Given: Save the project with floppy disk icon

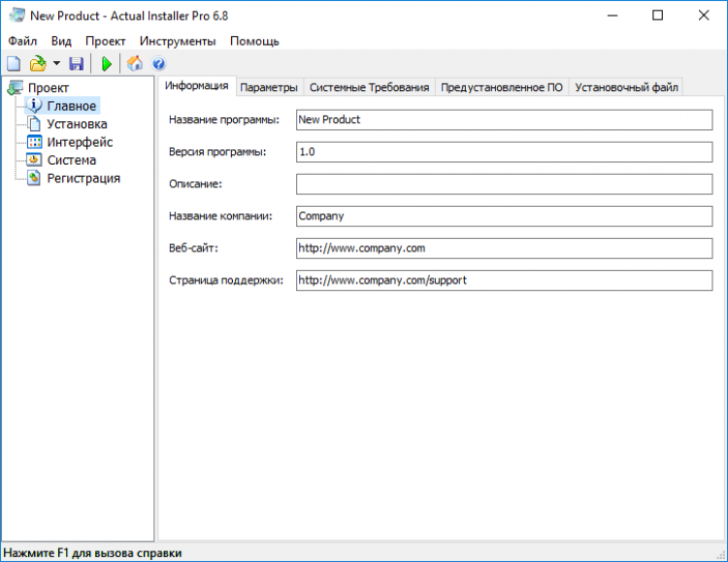Looking at the screenshot, I should (x=76, y=64).
